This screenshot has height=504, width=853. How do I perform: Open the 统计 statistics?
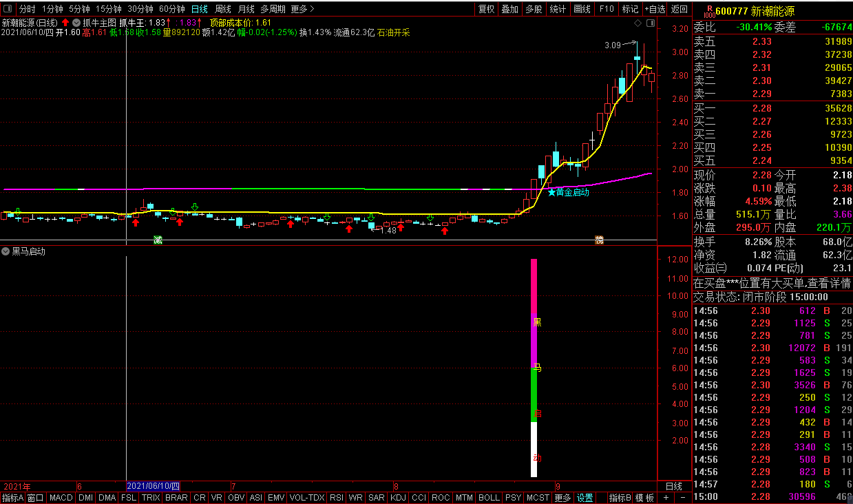pyautogui.click(x=558, y=9)
